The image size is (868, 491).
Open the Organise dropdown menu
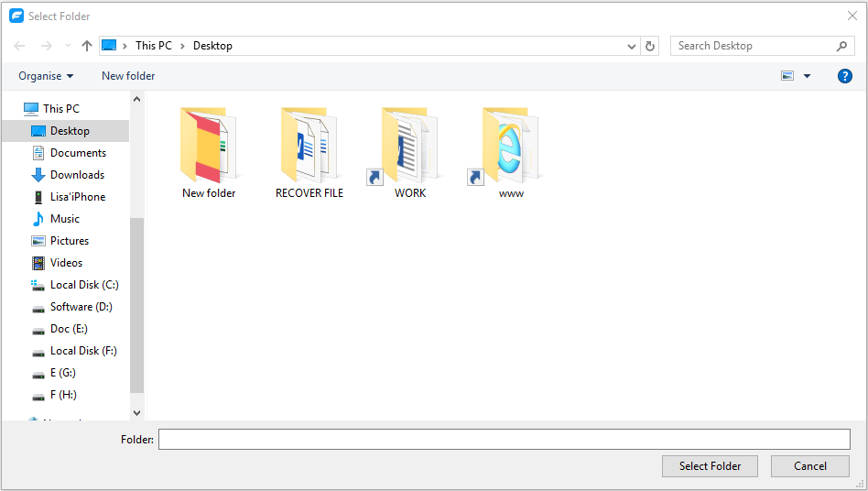click(x=46, y=76)
